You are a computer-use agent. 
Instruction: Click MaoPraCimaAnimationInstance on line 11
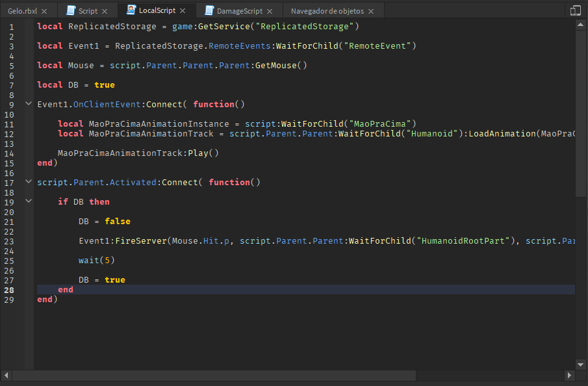(x=159, y=123)
